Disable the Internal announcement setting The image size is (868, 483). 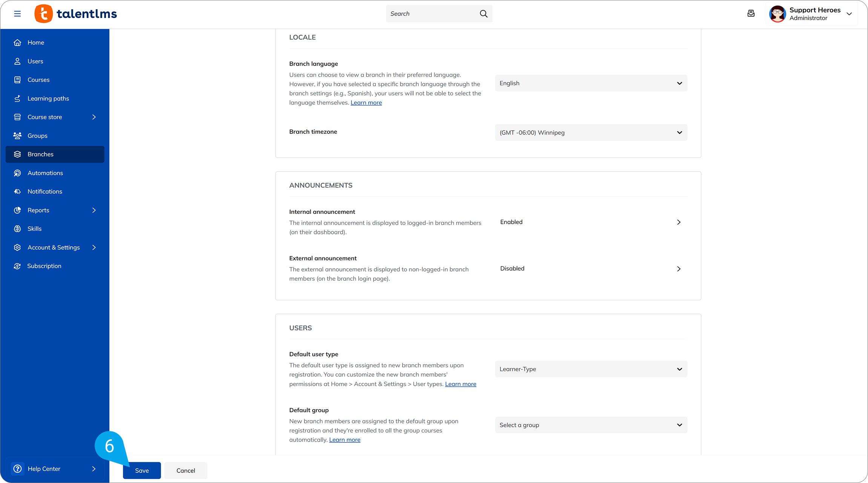pyautogui.click(x=679, y=222)
